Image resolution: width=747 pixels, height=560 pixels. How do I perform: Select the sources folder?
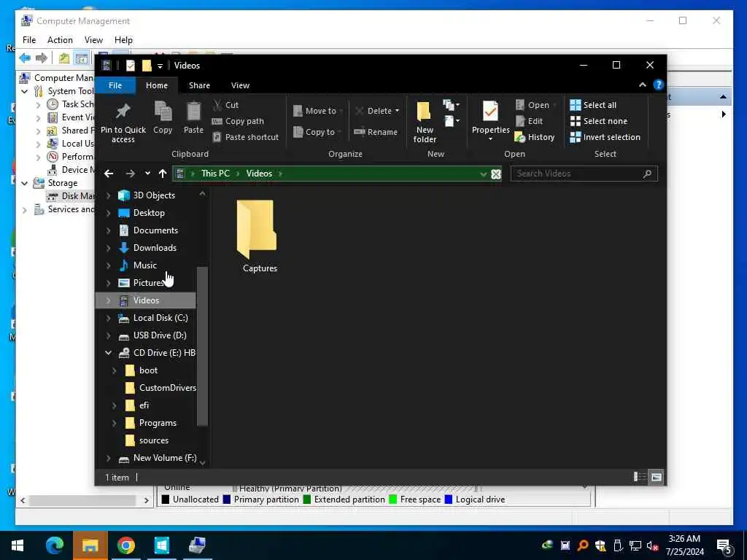coord(153,440)
